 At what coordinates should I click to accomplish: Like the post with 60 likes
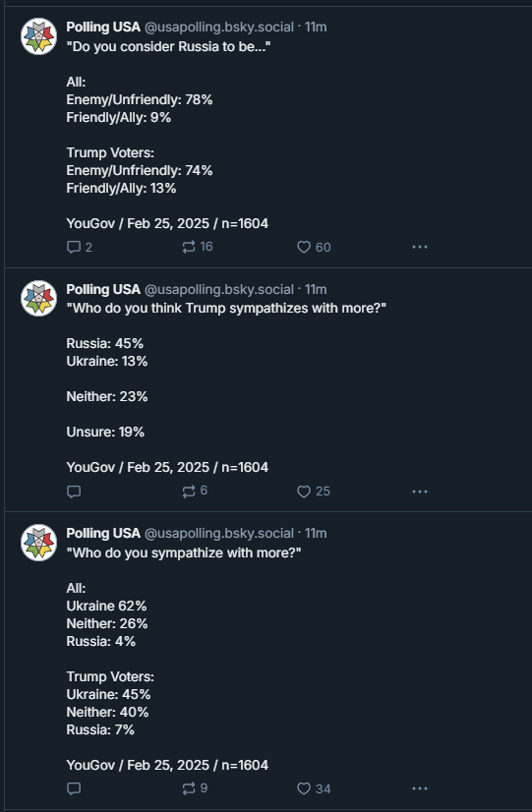(x=314, y=247)
